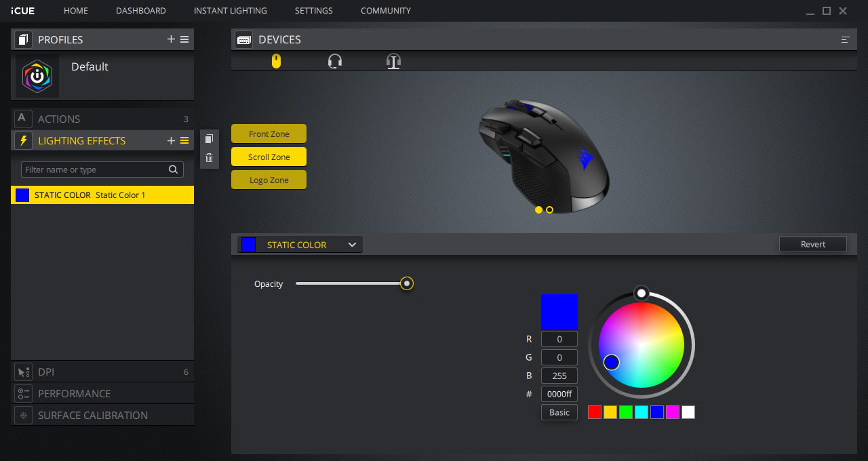The image size is (868, 461).
Task: Click the B value field
Action: pos(559,376)
